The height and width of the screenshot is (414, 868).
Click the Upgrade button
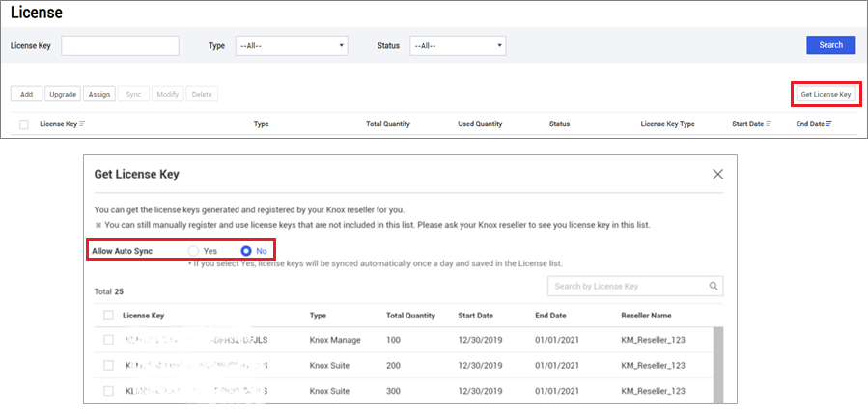click(63, 95)
